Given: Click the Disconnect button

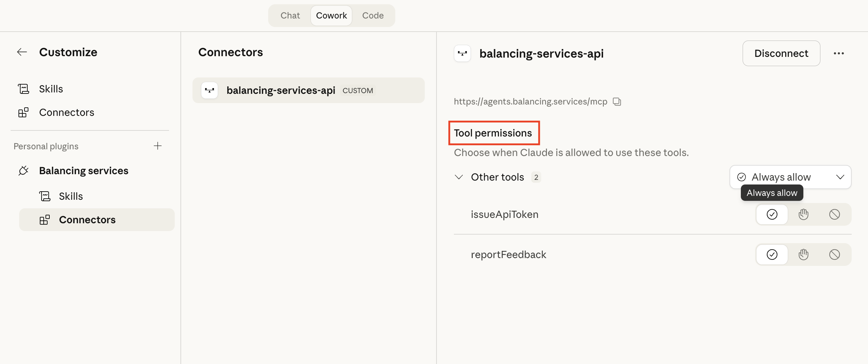Looking at the screenshot, I should [x=781, y=53].
